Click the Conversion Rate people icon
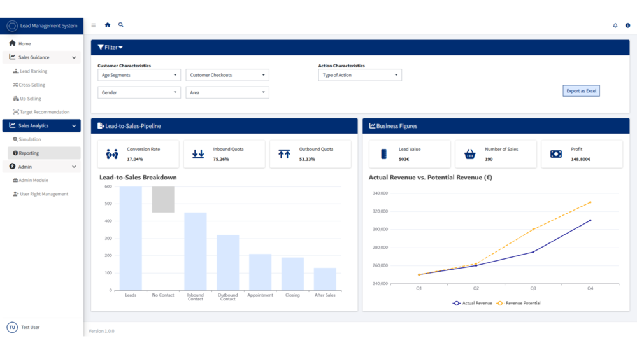This screenshot has height=364, width=637. tap(112, 154)
